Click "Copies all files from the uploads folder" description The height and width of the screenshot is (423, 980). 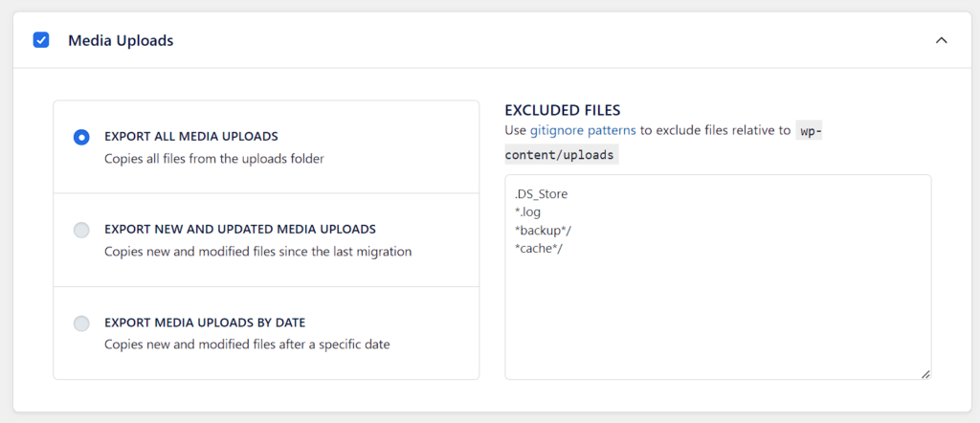pyautogui.click(x=214, y=159)
